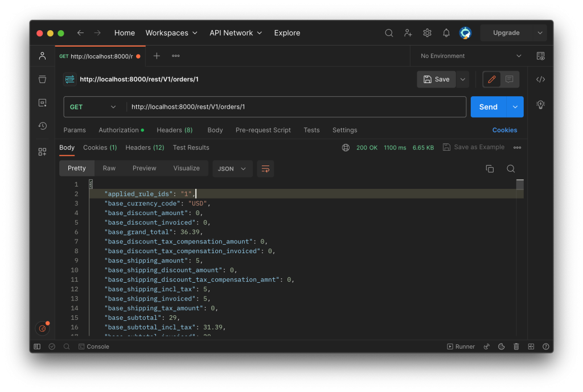Open the settings gear icon

tap(427, 32)
